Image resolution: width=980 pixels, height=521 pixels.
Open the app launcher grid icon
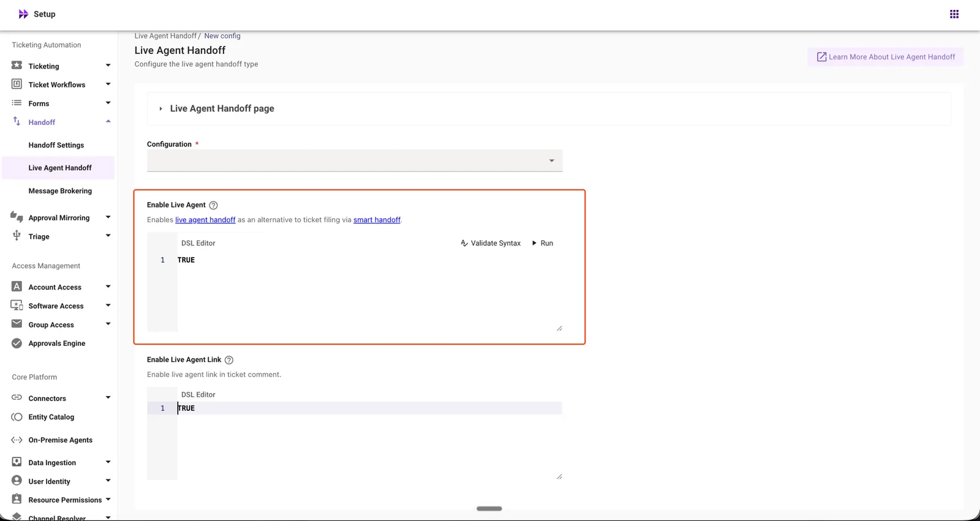(954, 14)
